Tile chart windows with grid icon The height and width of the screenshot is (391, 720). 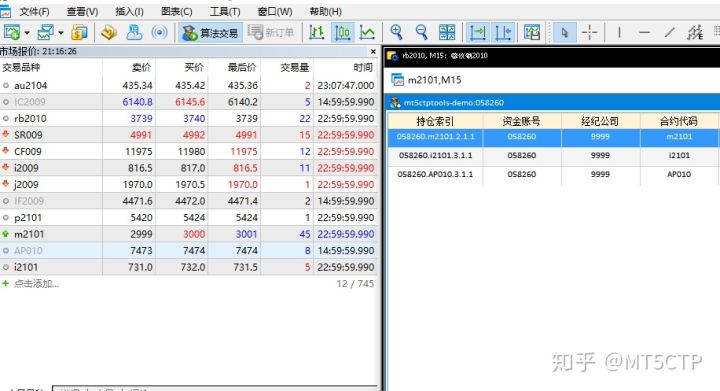click(447, 32)
